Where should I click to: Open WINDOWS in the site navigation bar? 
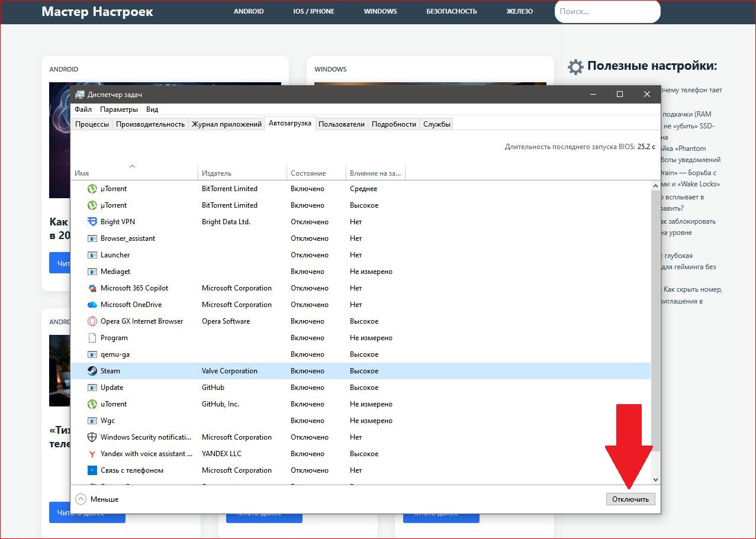pyautogui.click(x=381, y=11)
